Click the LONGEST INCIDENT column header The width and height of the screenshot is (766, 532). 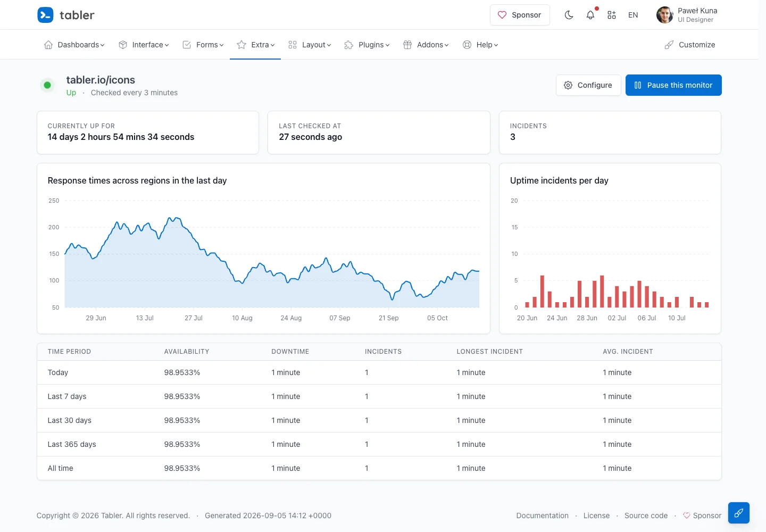tap(490, 352)
